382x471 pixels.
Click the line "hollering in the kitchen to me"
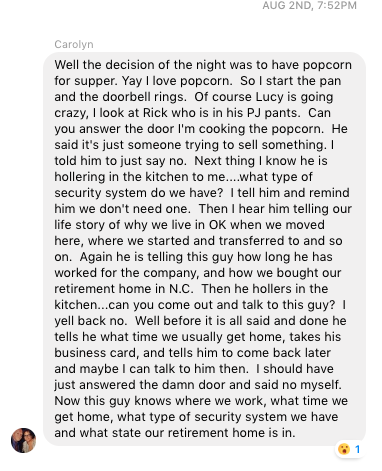point(183,177)
